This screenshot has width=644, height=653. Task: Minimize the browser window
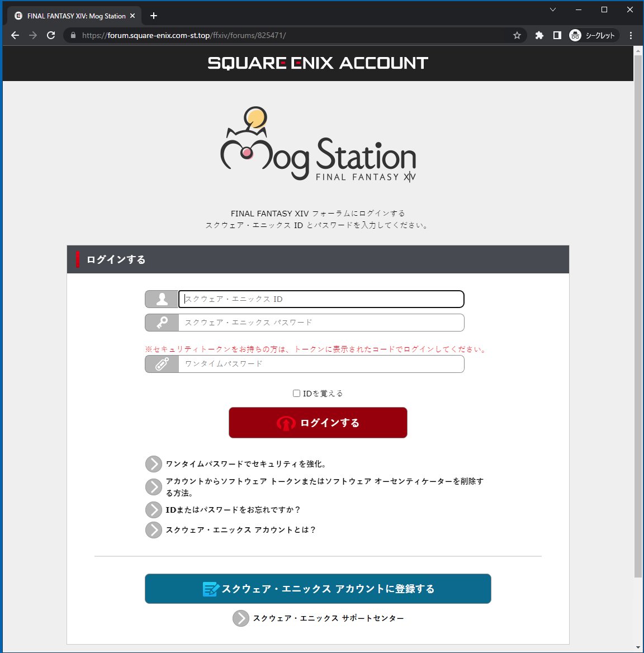tap(579, 10)
